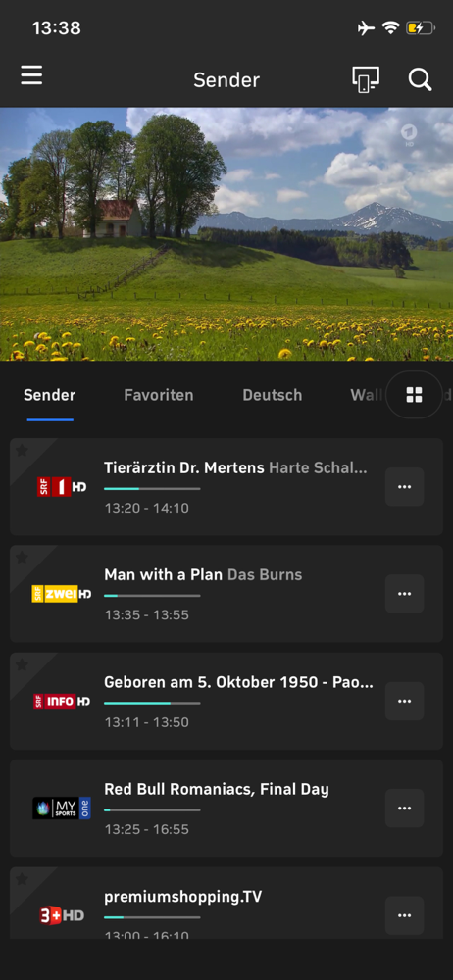Toggle favorite star for SRF zwei HD
This screenshot has height=980, width=453.
(x=22, y=557)
